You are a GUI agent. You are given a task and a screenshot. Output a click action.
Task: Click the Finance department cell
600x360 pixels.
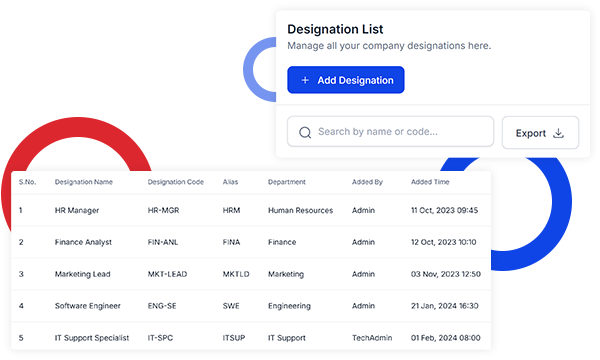(282, 242)
